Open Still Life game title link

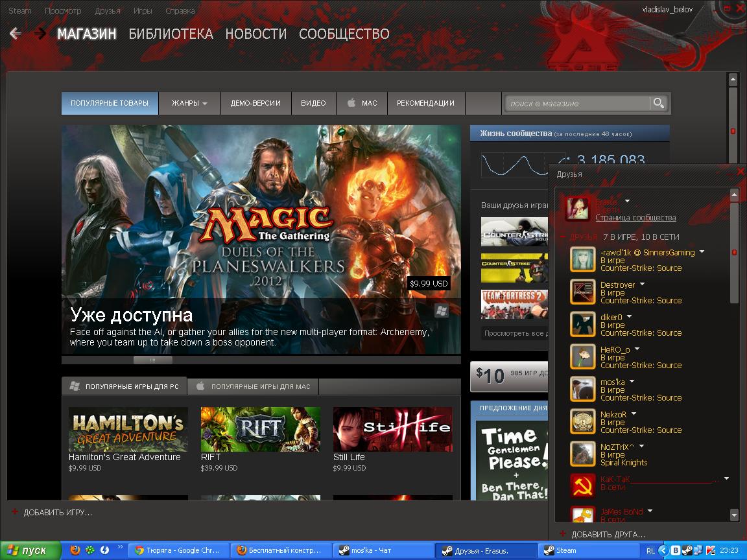point(349,457)
